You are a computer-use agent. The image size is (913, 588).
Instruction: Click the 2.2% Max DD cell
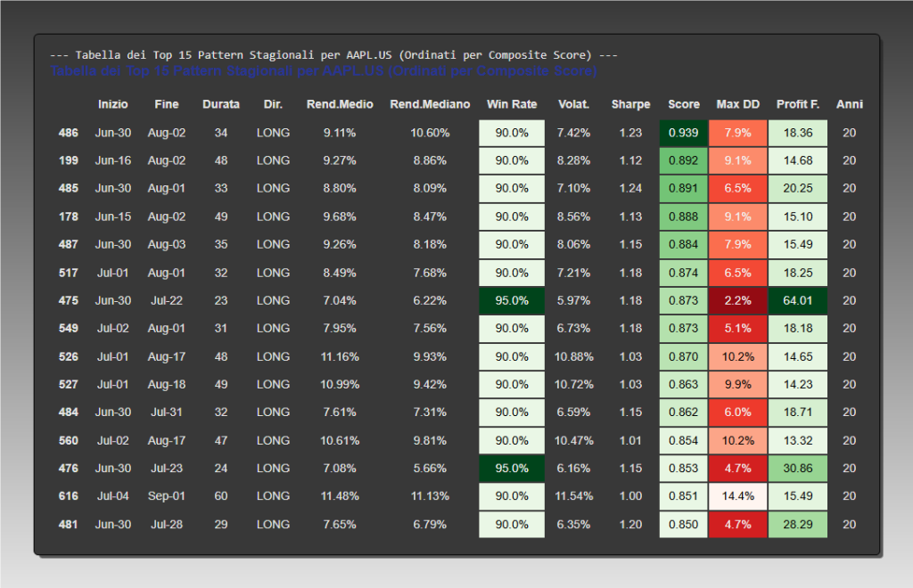coord(737,301)
